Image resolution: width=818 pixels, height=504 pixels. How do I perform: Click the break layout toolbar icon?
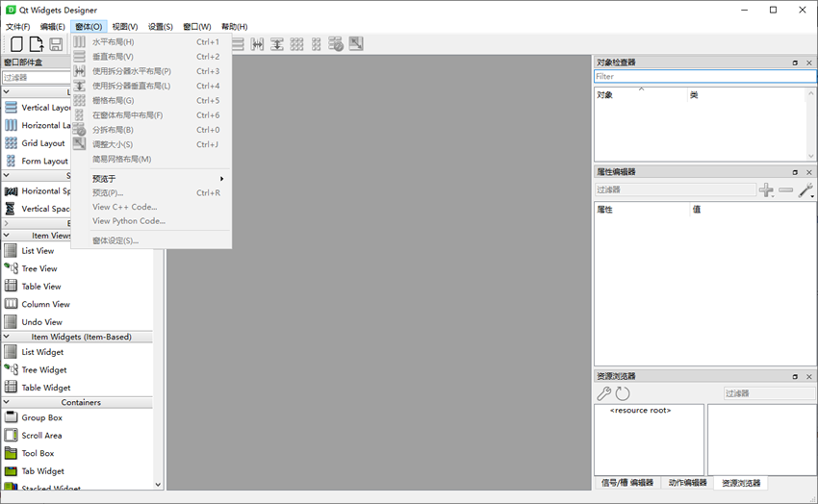tap(336, 44)
